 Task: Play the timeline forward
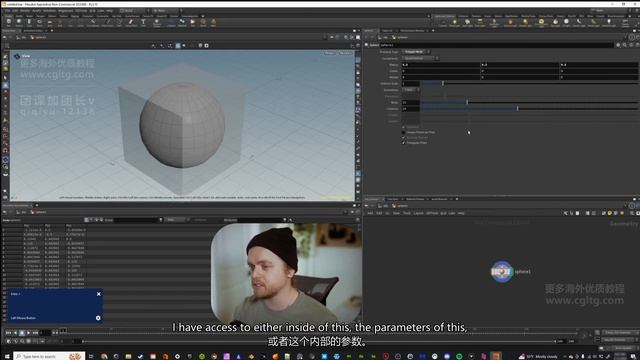coord(29,333)
